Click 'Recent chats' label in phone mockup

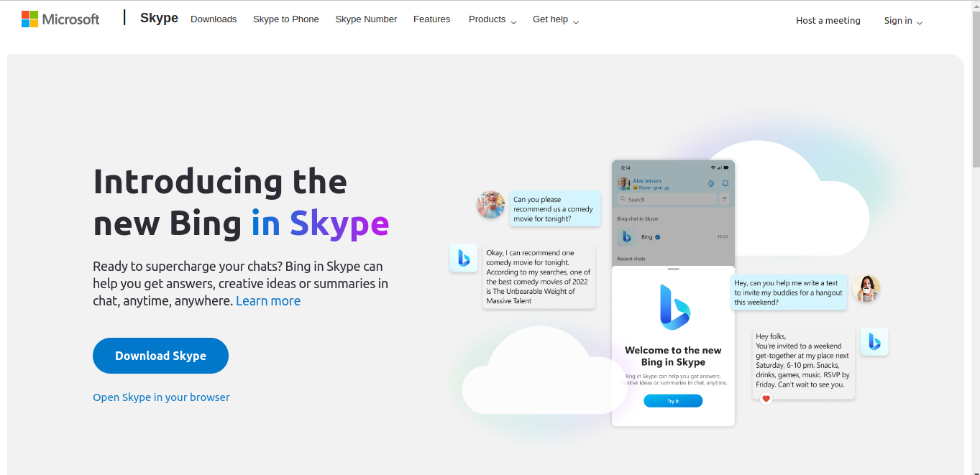631,259
